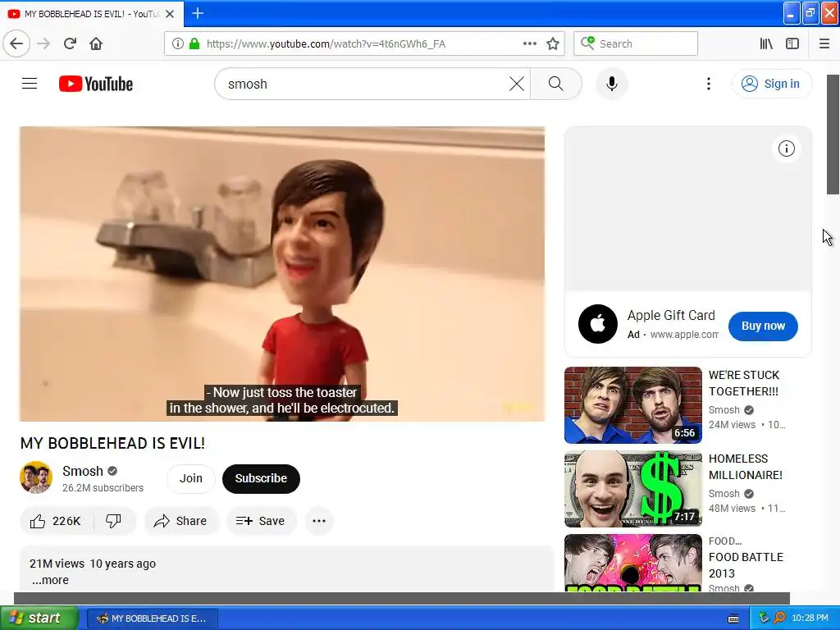
Task: Share the video
Action: (181, 521)
